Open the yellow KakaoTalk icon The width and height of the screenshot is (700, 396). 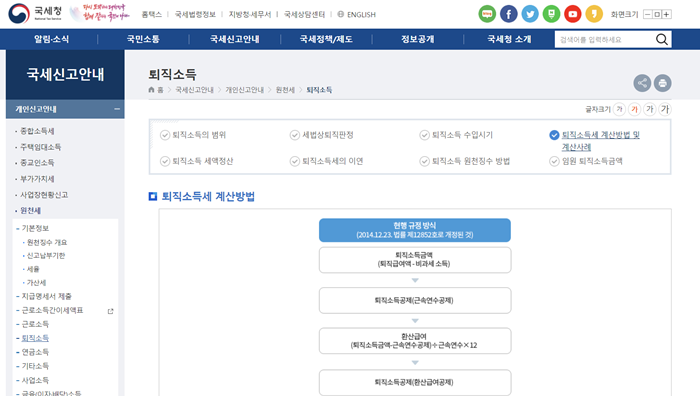594,14
